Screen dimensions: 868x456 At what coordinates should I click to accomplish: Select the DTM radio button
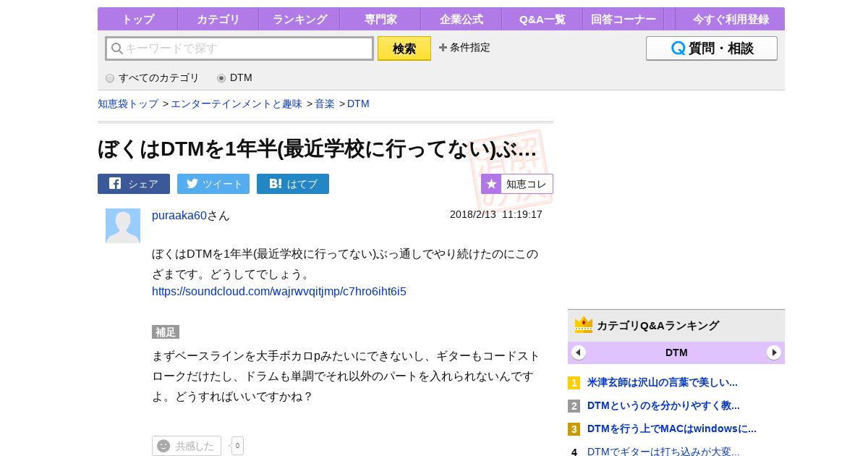click(x=221, y=78)
